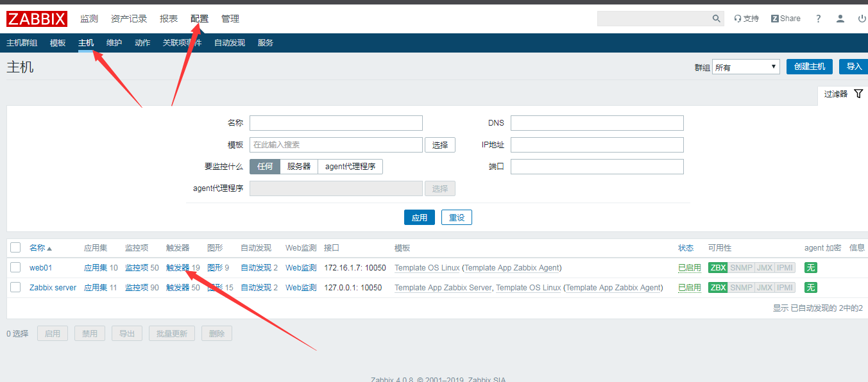Click agent encryption 无 badge for web01
This screenshot has width=868, height=382.
pyautogui.click(x=811, y=268)
